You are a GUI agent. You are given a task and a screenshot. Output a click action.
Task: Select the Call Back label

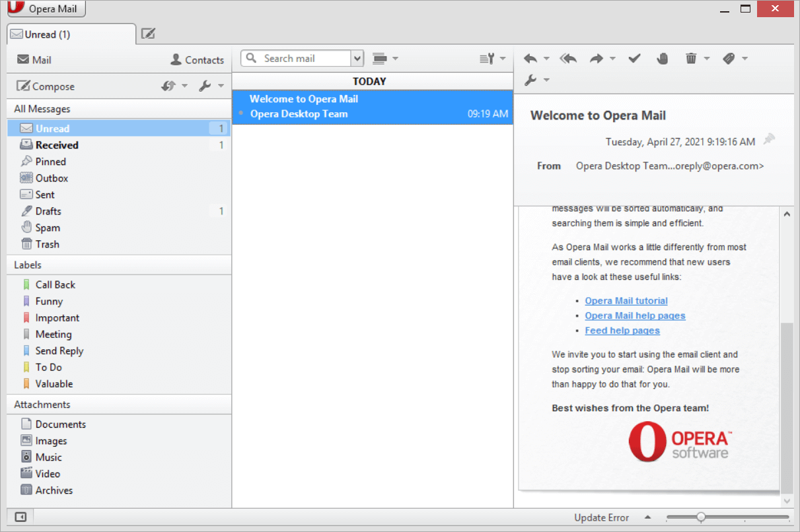119,285
